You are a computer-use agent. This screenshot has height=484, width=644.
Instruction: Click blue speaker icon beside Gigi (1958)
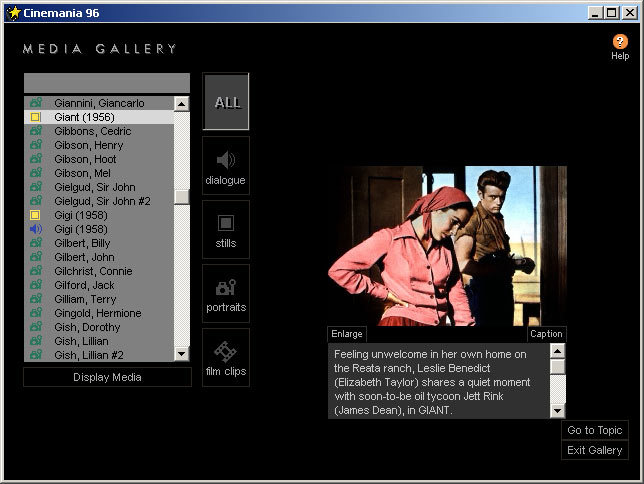(x=36, y=229)
